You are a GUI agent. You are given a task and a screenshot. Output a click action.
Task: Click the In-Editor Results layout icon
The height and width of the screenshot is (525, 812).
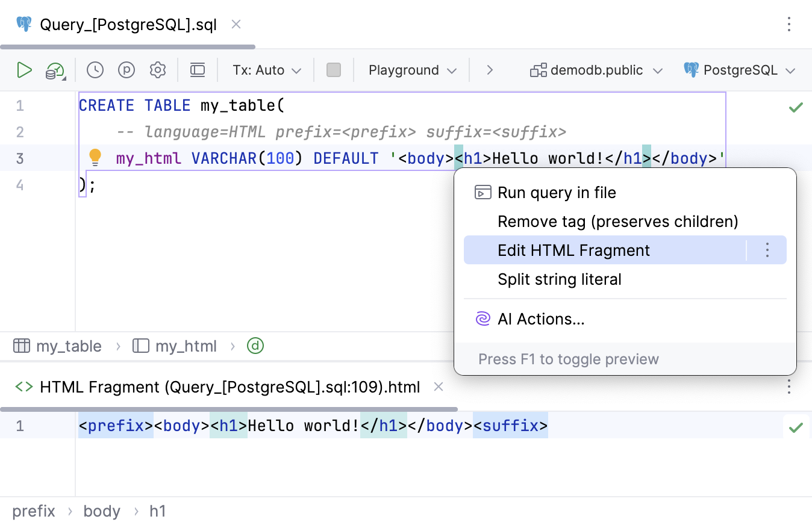click(197, 70)
